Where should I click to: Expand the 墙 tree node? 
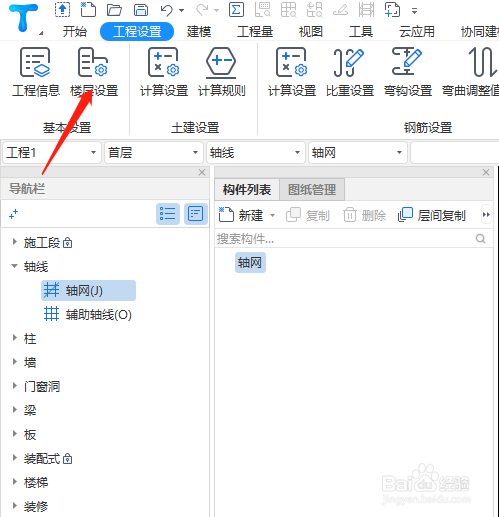(14, 362)
